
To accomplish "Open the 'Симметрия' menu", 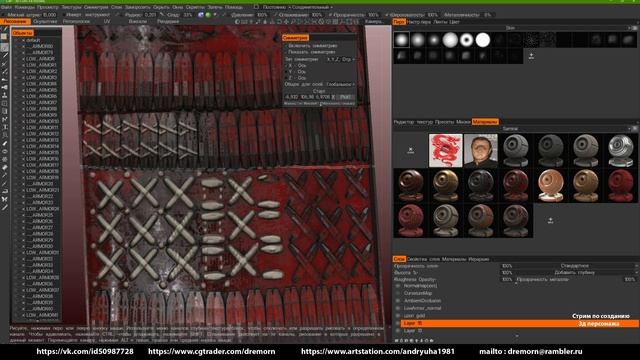I will point(96,7).
